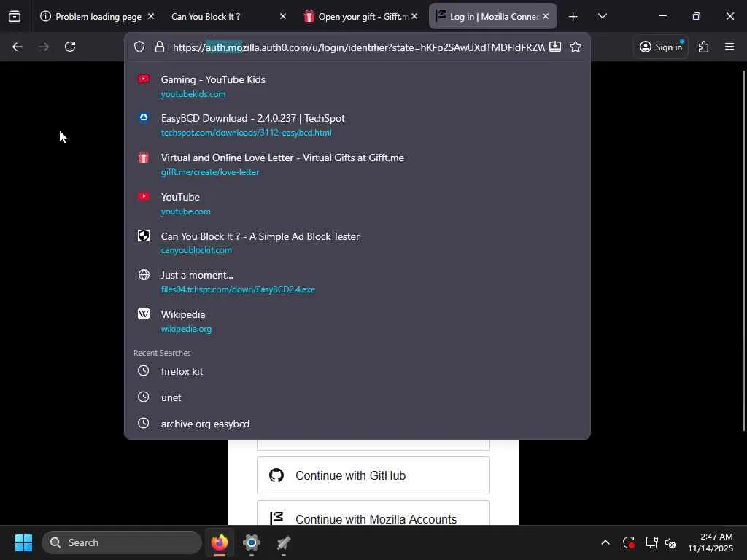The height and width of the screenshot is (560, 747).
Task: Click Continue with Mozilla Accounts button
Action: tap(373, 513)
